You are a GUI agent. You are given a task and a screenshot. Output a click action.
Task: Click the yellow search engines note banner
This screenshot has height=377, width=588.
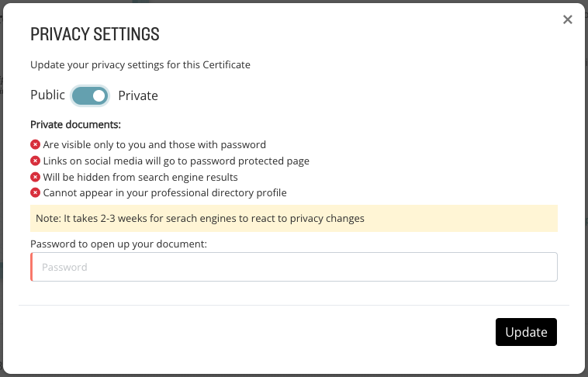coord(294,218)
